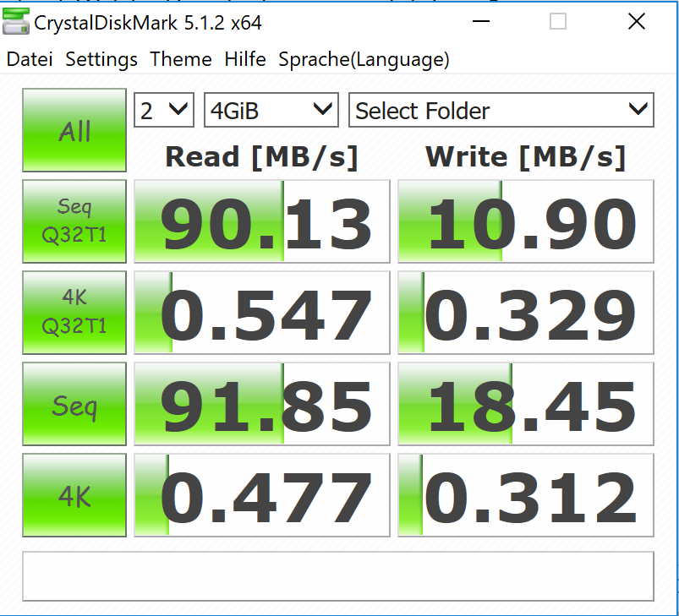
Task: Click the Seq Q32T1 read value 90.13
Action: (x=262, y=221)
